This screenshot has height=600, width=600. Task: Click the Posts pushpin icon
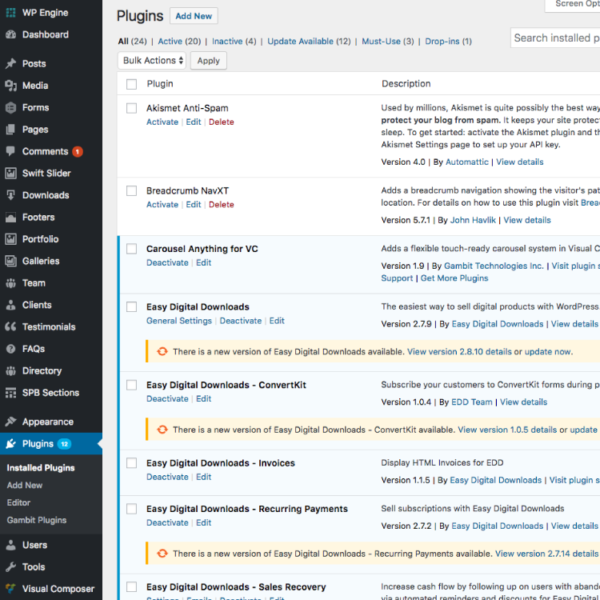pos(11,64)
